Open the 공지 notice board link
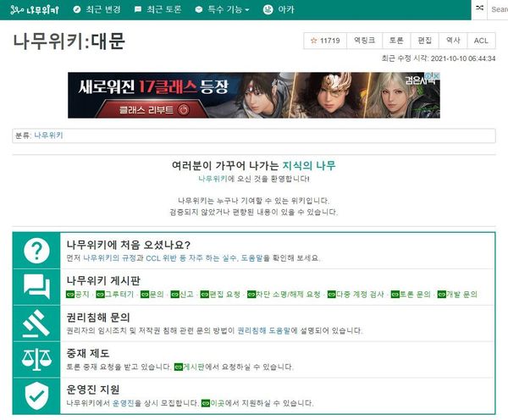 click(77, 294)
